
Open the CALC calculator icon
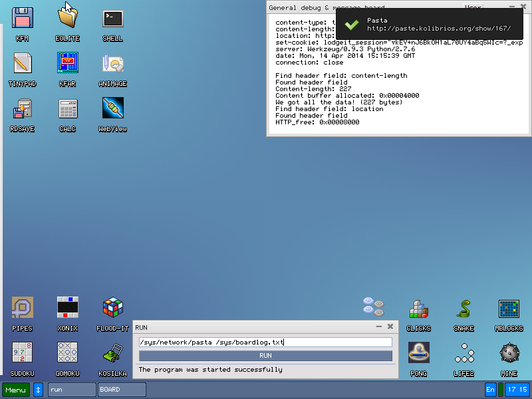click(x=67, y=109)
